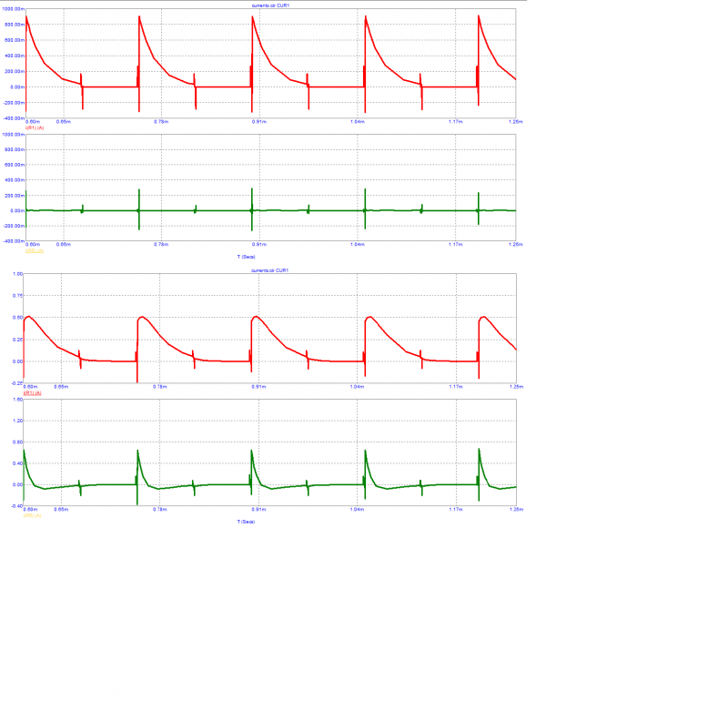
Task: Click the 1.60 y-axis tick on the bottom plot
Action: [x=17, y=400]
